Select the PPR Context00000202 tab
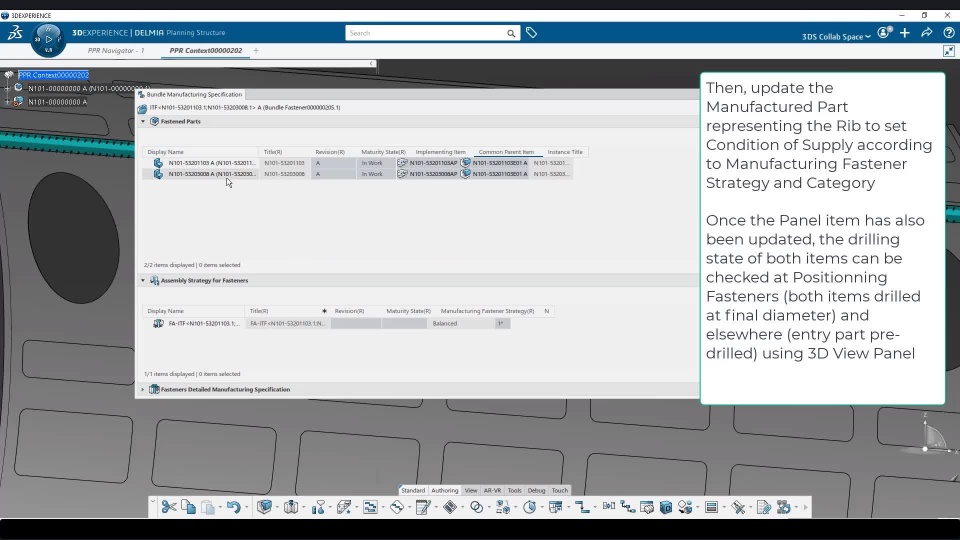The width and height of the screenshot is (960, 540). 206,51
